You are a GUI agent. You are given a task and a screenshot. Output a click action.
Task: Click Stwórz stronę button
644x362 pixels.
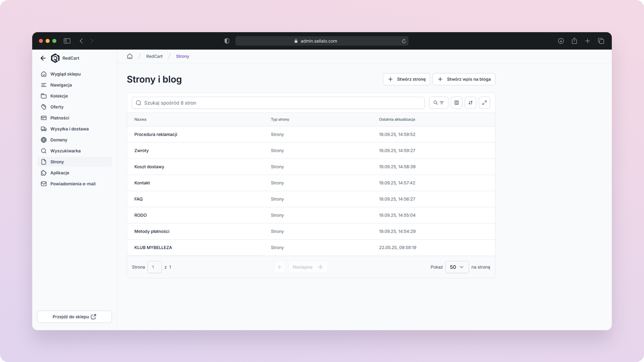[407, 79]
